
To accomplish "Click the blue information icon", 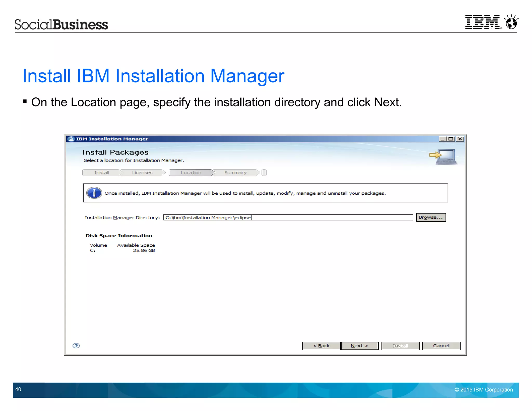I will [x=94, y=193].
